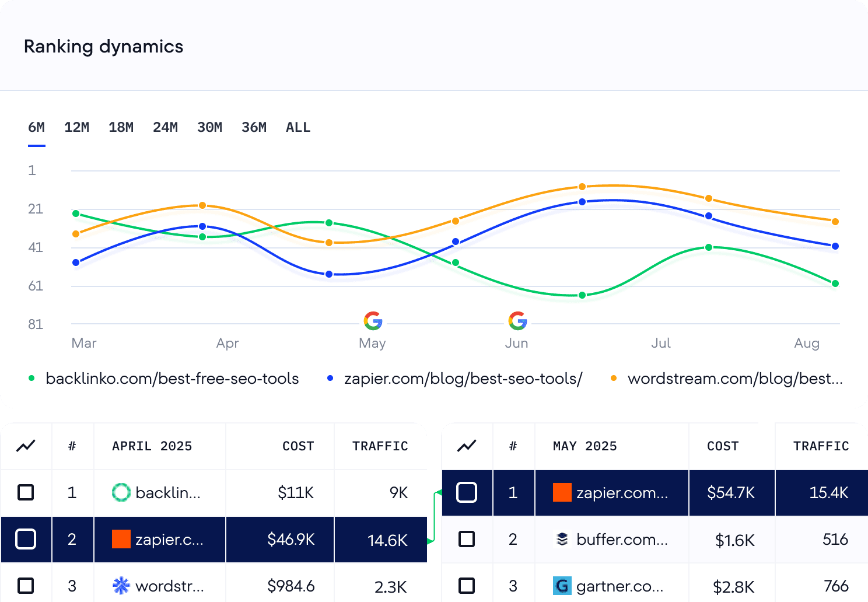Click the MAY 2025 column header

tap(585, 446)
